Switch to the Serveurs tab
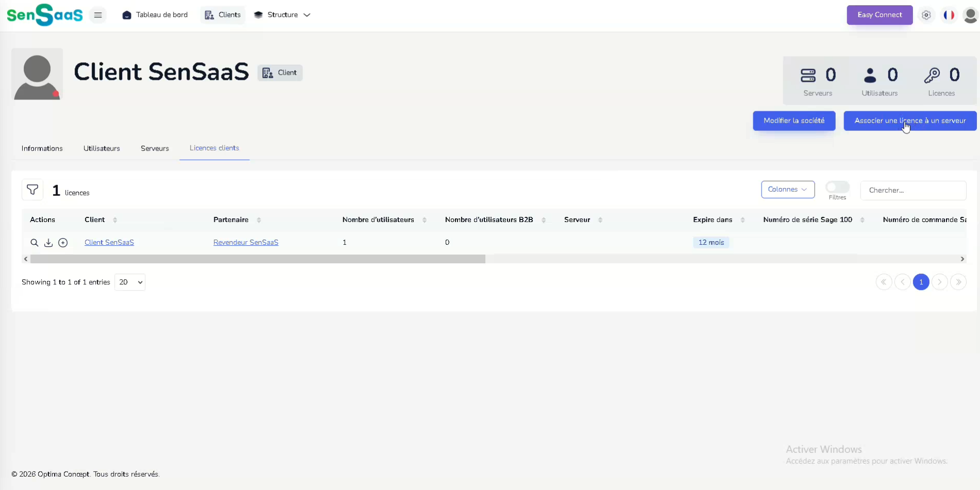Viewport: 980px width, 490px height. coord(155,148)
